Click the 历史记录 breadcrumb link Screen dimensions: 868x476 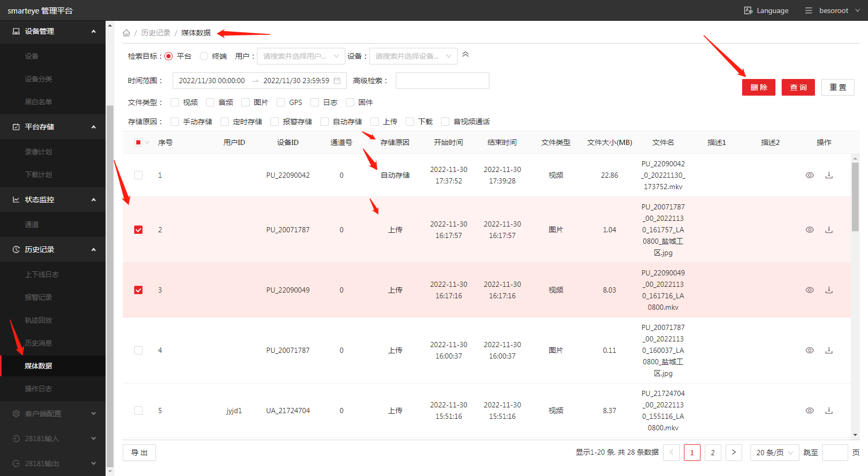coord(156,33)
